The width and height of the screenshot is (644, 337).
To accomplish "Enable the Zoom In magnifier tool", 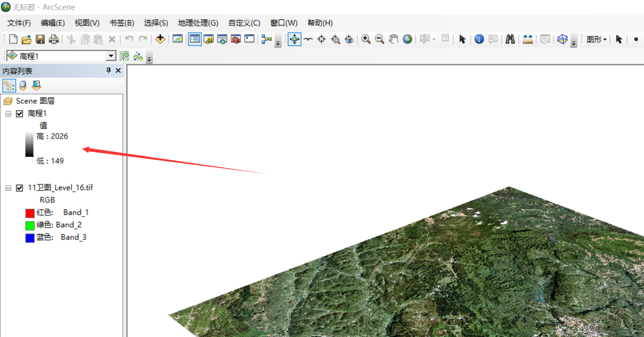I will (365, 39).
